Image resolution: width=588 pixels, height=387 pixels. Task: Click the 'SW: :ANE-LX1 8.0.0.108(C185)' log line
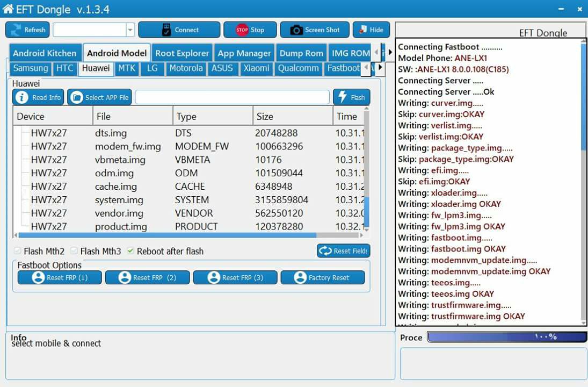point(453,69)
